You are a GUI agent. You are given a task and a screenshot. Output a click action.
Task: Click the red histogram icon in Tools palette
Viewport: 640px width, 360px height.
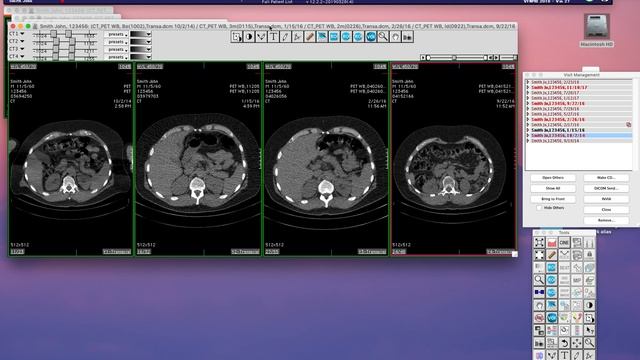click(551, 242)
